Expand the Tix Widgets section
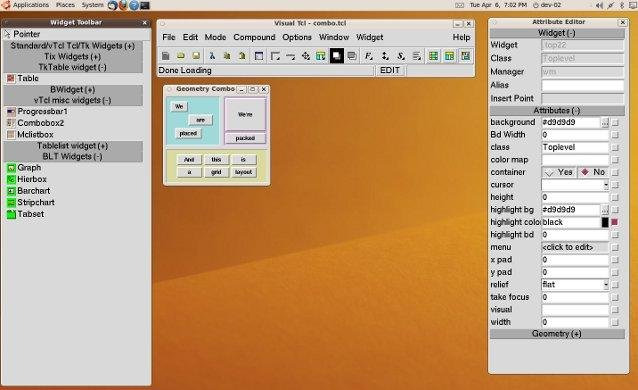 [73, 56]
